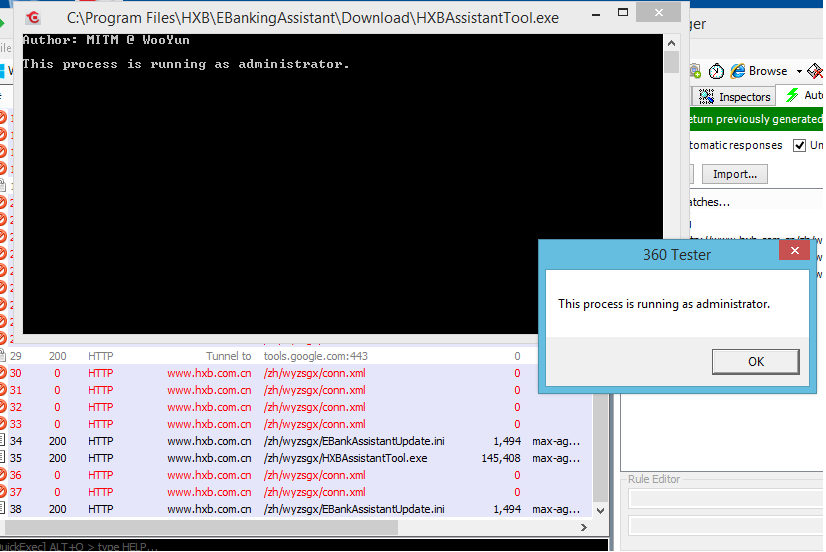Click the blocked icon of session 36
Image resolution: width=826 pixels, height=552 pixels.
point(2,475)
